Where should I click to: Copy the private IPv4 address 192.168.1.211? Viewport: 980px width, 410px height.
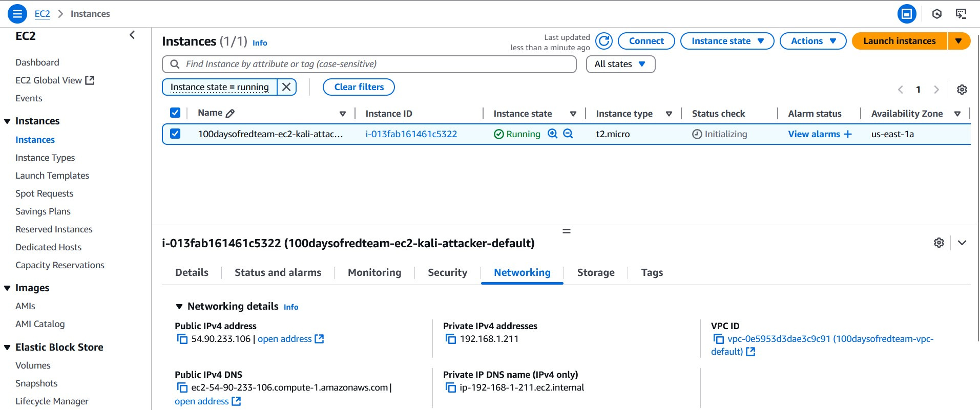pos(450,339)
